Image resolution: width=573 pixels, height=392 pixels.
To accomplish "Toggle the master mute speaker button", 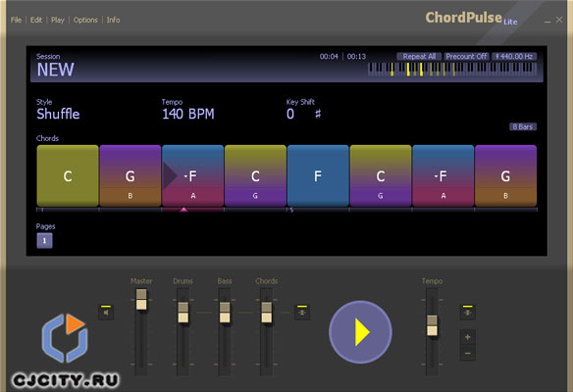I will pos(106,313).
